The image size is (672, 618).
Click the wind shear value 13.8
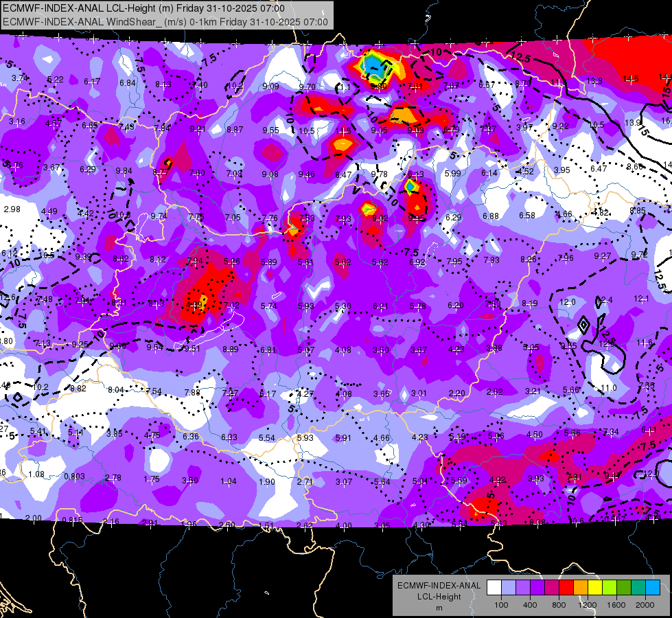coord(594,80)
